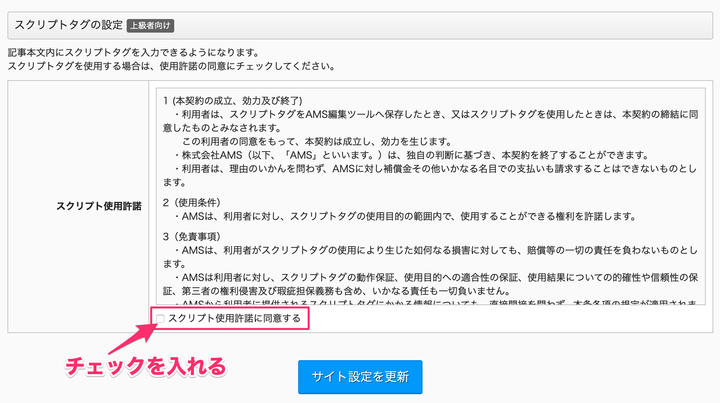Screen dimensions: 720x403
Task: Click the スクリプトタグの設定 section header
Action: pyautogui.click(x=360, y=25)
